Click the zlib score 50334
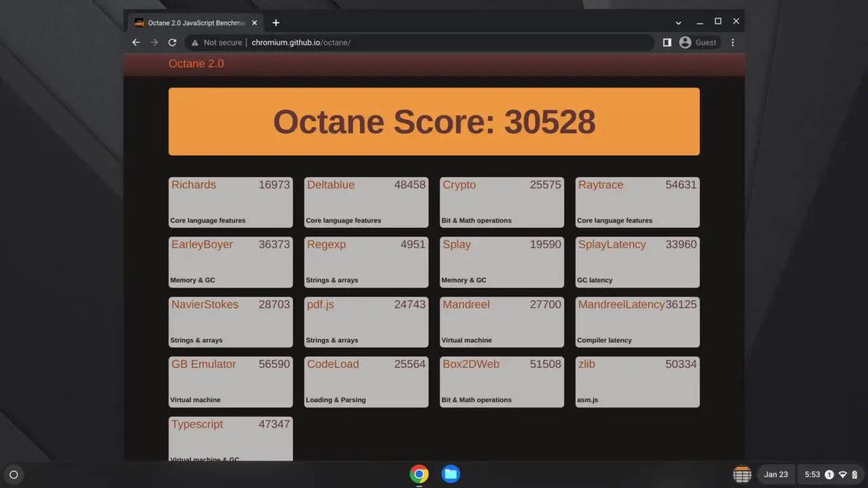Image resolution: width=868 pixels, height=488 pixels. pyautogui.click(x=681, y=364)
